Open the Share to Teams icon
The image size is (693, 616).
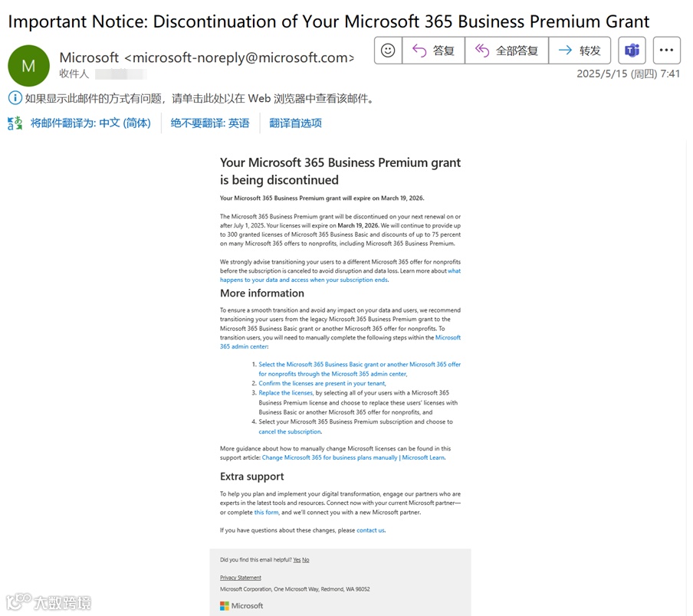632,51
